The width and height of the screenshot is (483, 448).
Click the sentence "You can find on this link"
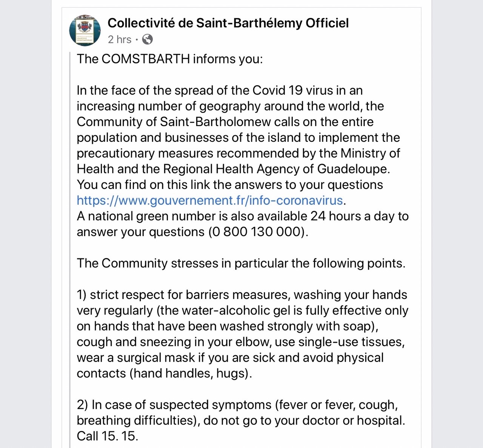point(229,185)
